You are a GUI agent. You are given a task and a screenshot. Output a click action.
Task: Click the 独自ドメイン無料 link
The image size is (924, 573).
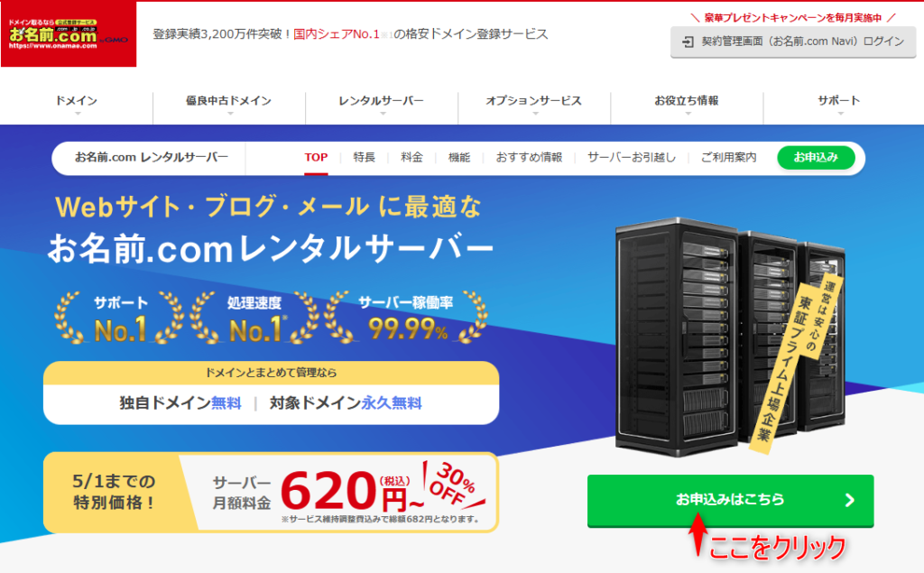[x=180, y=403]
